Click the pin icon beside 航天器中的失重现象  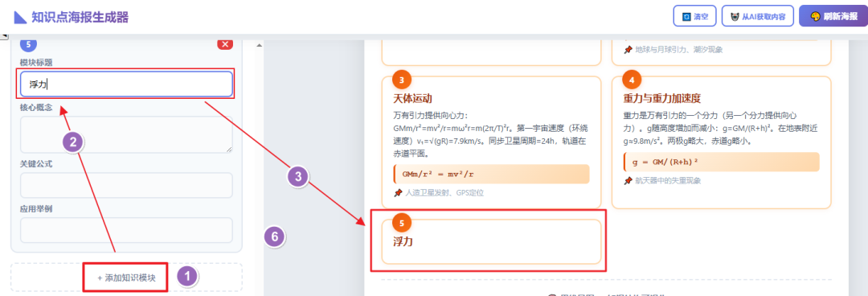pos(628,181)
